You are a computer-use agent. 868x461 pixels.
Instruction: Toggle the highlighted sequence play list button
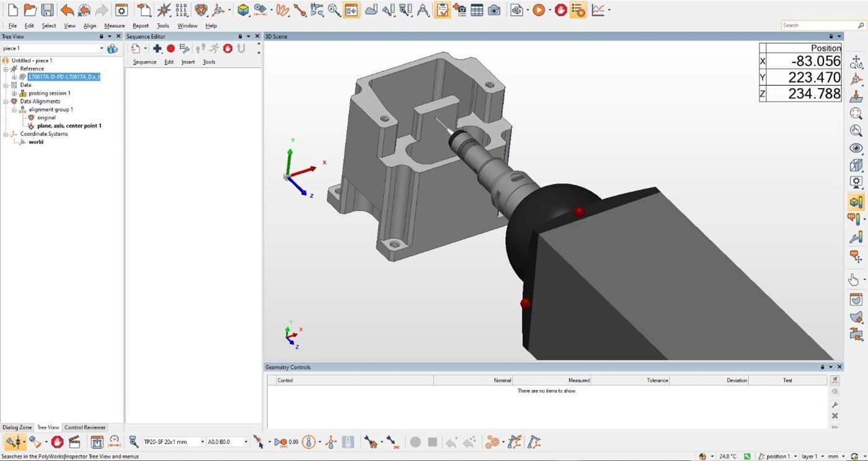578,10
